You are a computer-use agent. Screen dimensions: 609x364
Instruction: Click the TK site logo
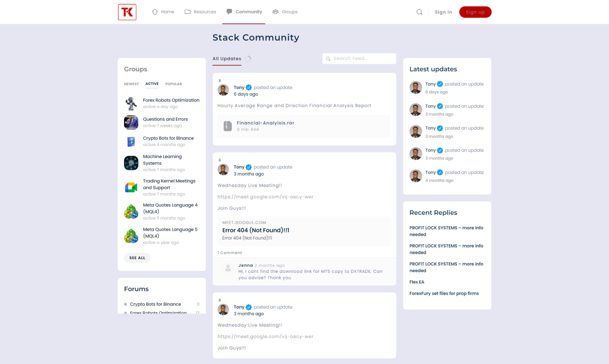coord(127,12)
